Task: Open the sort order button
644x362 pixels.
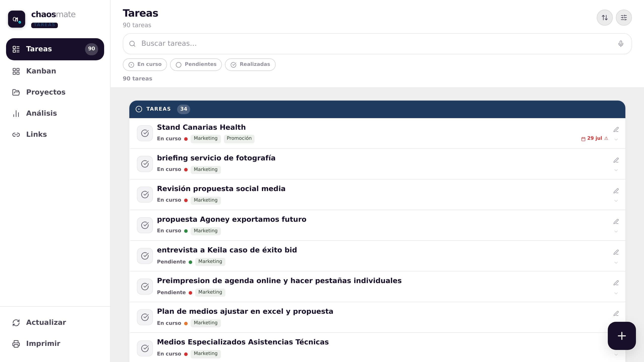Action: (605, 18)
